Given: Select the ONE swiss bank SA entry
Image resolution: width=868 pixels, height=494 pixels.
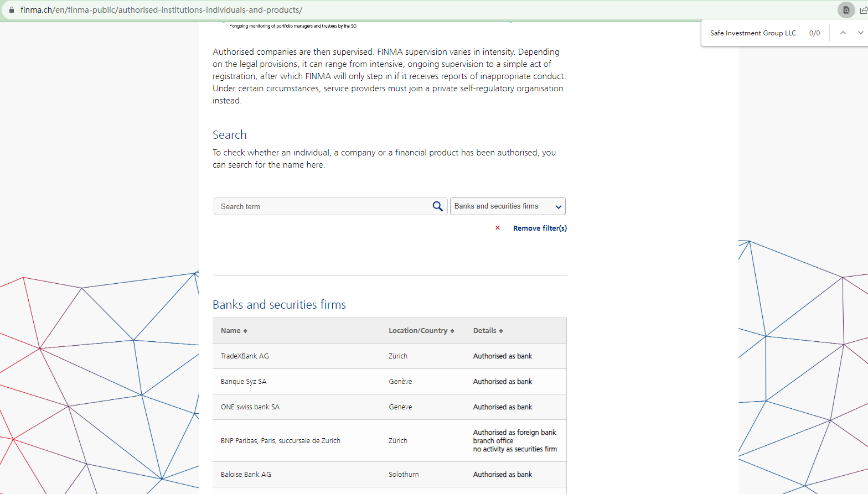Looking at the screenshot, I should click(250, 407).
